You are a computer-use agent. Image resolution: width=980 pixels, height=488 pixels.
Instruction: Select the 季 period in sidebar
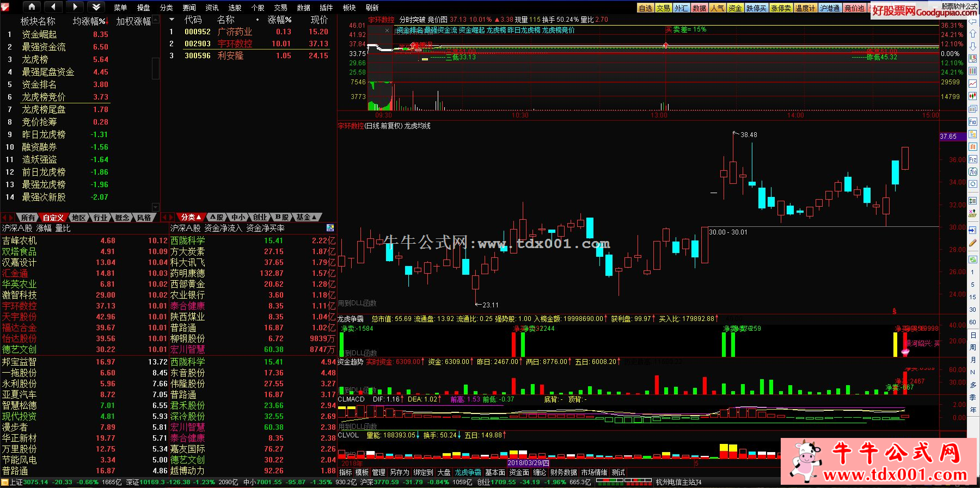973,398
